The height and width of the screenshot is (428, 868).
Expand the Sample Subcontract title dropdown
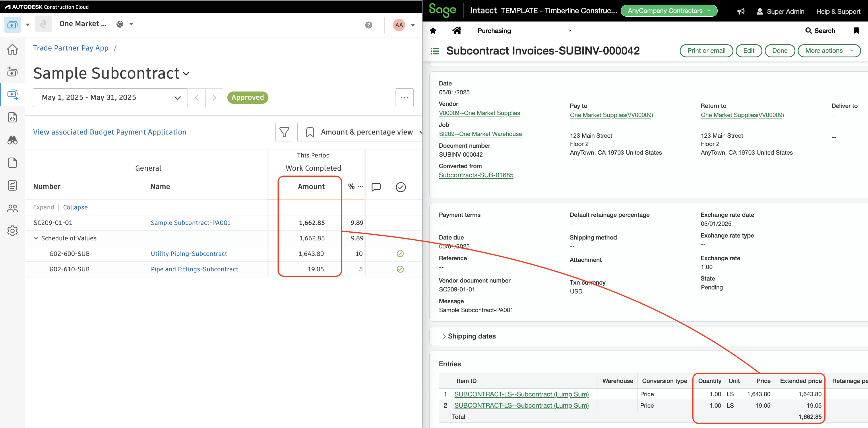186,74
